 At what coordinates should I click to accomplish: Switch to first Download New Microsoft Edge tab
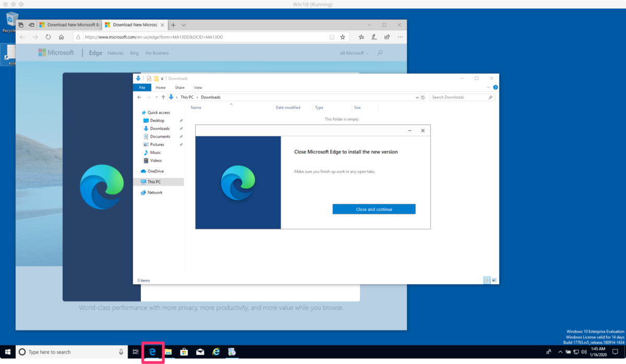click(x=69, y=25)
